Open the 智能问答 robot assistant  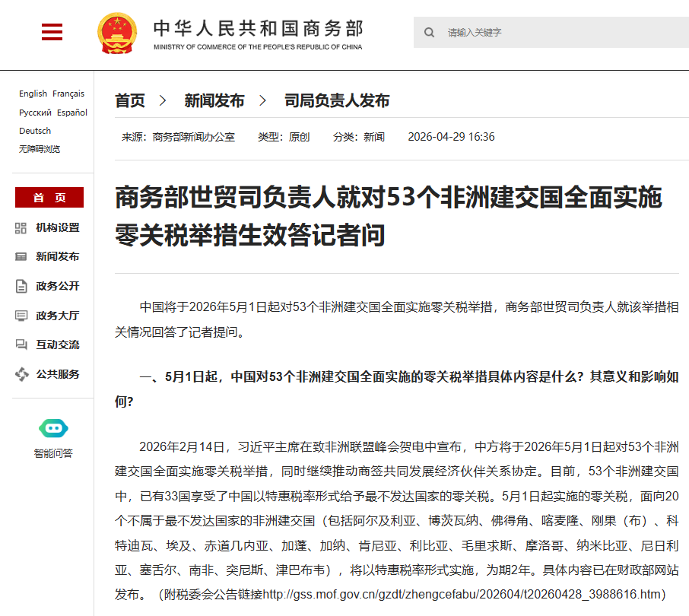(53, 429)
